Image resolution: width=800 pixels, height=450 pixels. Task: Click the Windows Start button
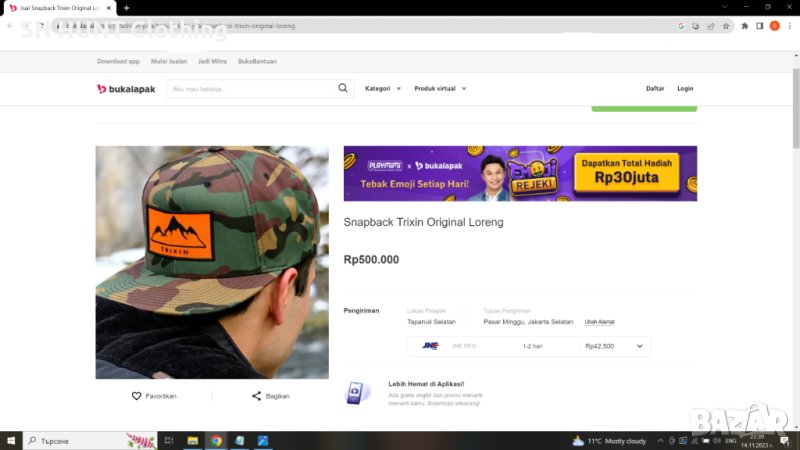point(11,441)
